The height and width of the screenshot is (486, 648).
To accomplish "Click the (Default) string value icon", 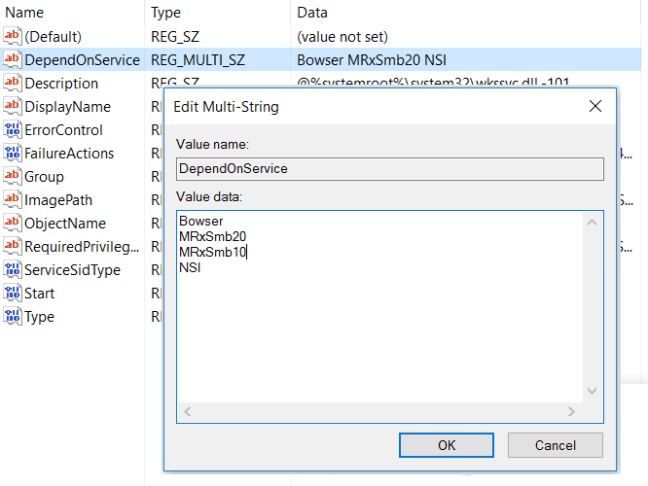I will tap(13, 37).
